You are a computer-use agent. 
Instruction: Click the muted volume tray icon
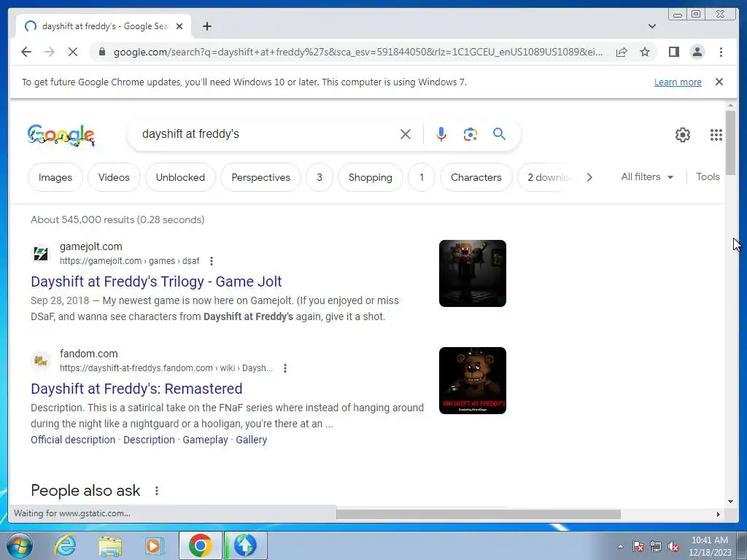coord(673,547)
